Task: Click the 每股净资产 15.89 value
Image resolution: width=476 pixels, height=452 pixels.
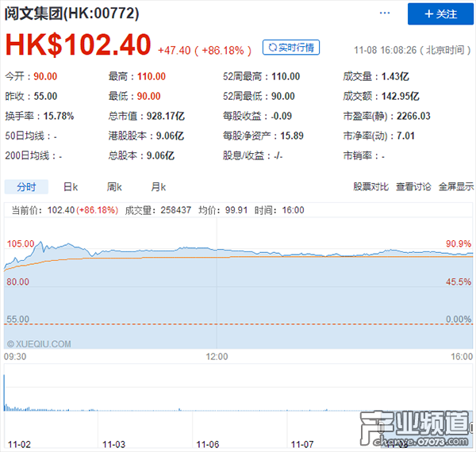Action: tap(292, 136)
